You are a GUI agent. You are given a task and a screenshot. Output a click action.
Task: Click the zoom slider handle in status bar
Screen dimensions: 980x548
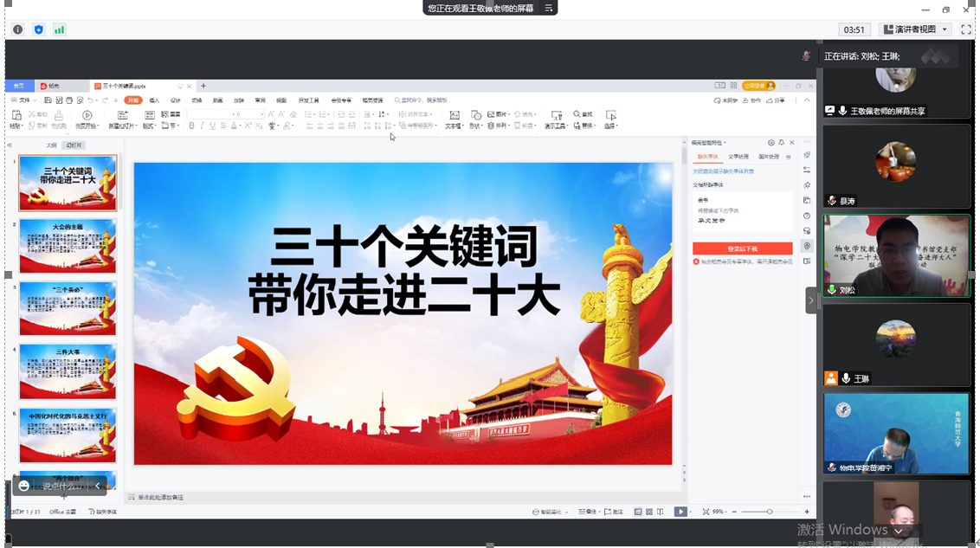click(770, 512)
